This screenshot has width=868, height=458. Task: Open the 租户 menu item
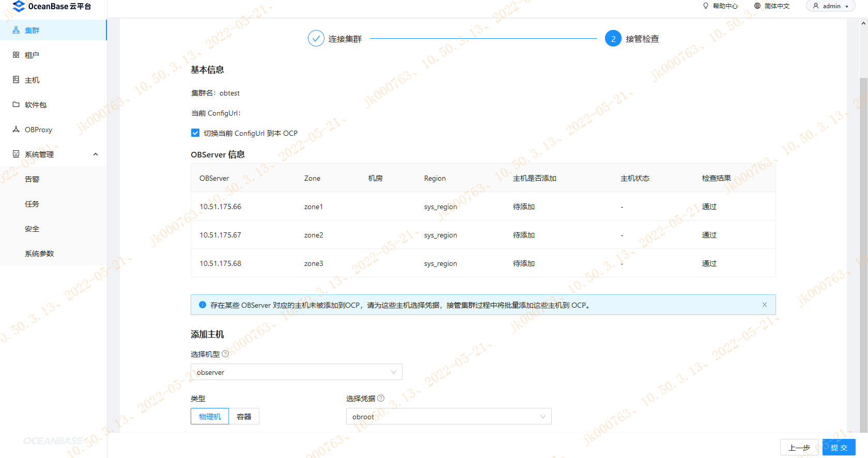click(x=53, y=55)
